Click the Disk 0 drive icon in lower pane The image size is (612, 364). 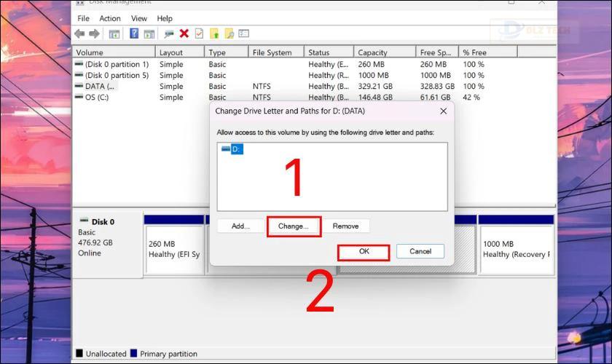84,221
